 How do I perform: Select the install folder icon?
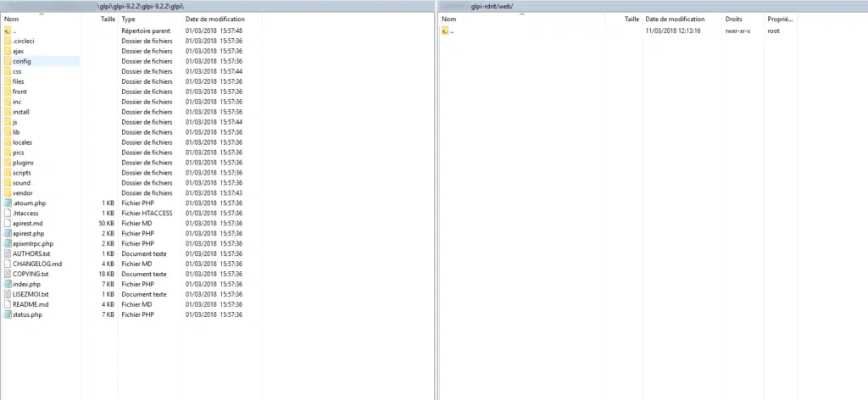pyautogui.click(x=7, y=112)
